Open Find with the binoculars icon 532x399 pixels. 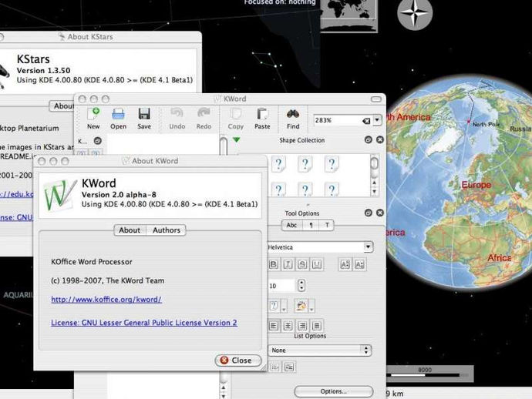pyautogui.click(x=293, y=114)
